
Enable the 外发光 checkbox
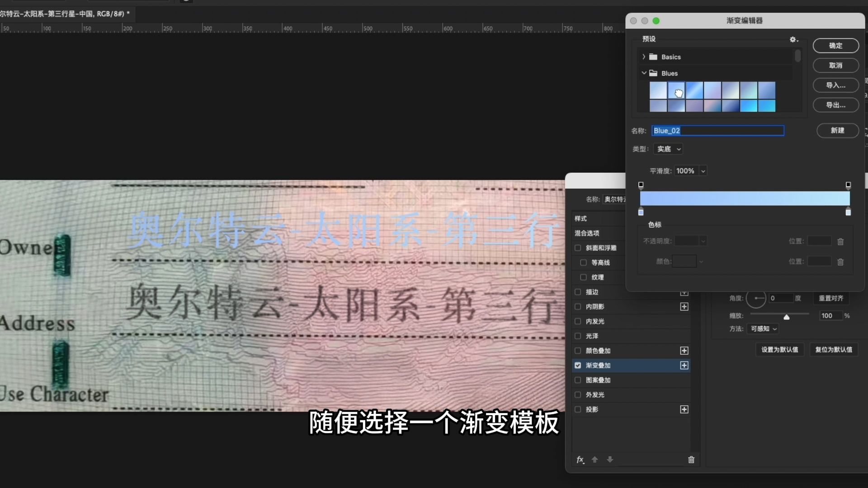click(x=578, y=395)
